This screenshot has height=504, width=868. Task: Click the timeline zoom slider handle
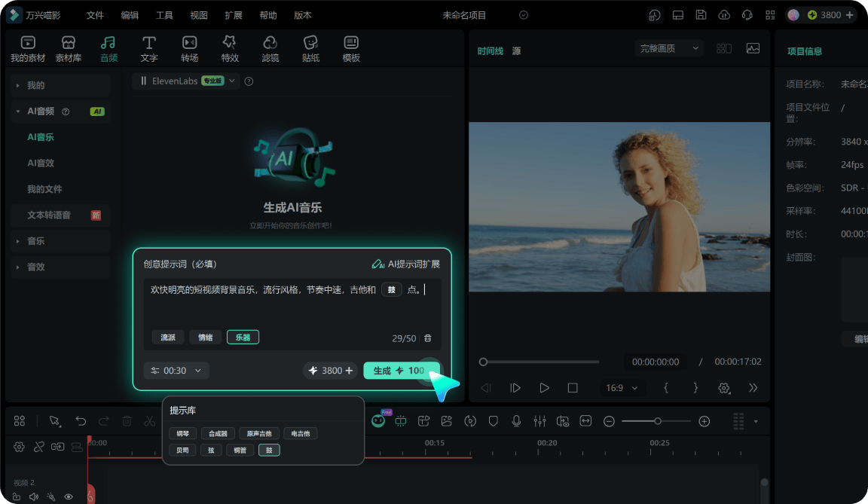coord(658,422)
